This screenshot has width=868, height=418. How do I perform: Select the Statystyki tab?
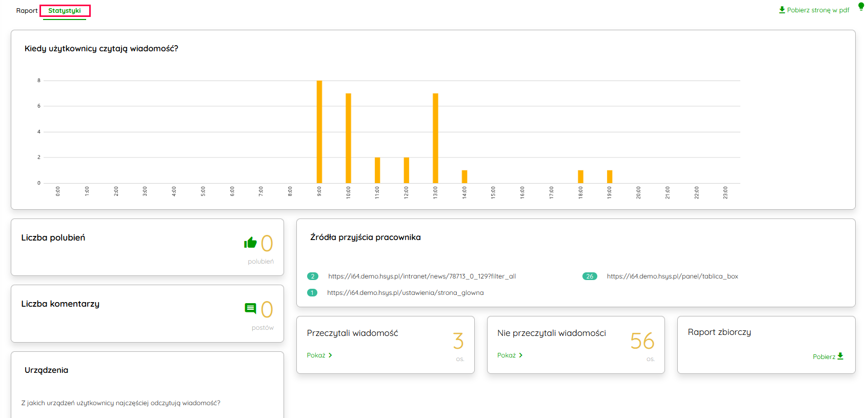65,11
